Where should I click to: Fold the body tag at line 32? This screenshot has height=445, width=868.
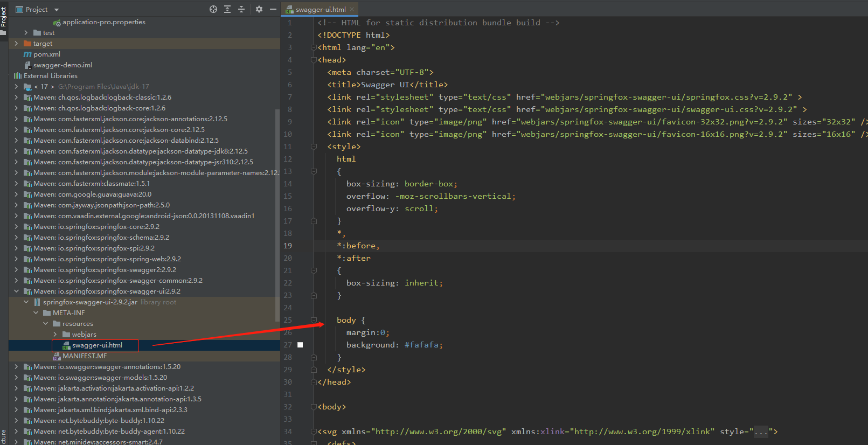pos(314,407)
